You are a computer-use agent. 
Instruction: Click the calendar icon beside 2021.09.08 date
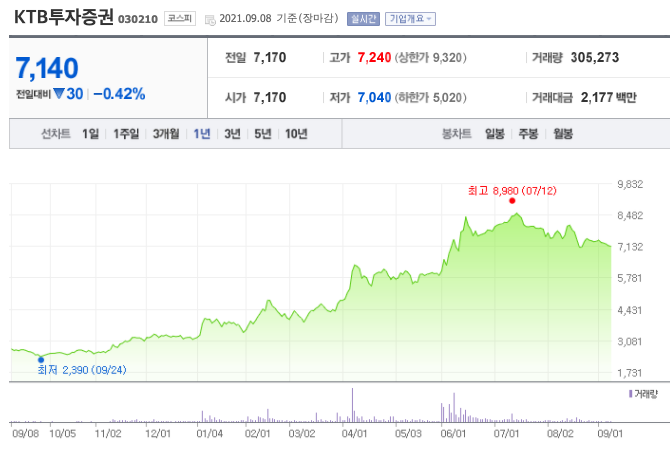pyautogui.click(x=210, y=20)
